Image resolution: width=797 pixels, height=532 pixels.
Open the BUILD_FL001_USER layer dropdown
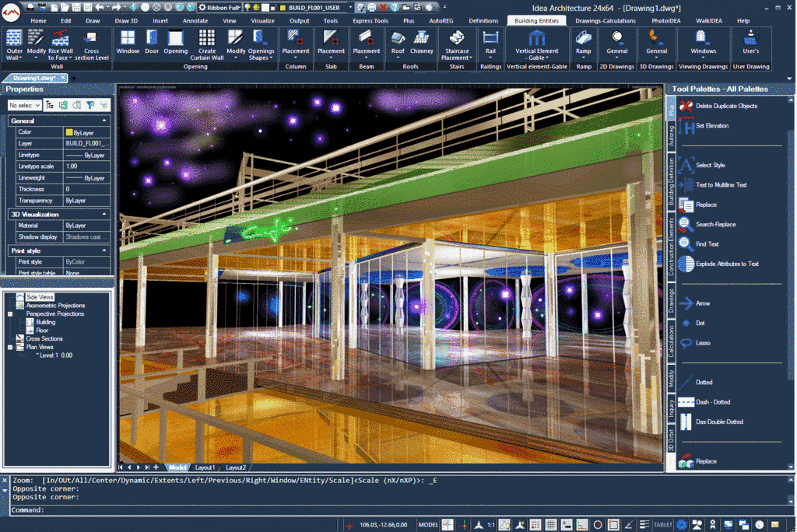[316, 8]
